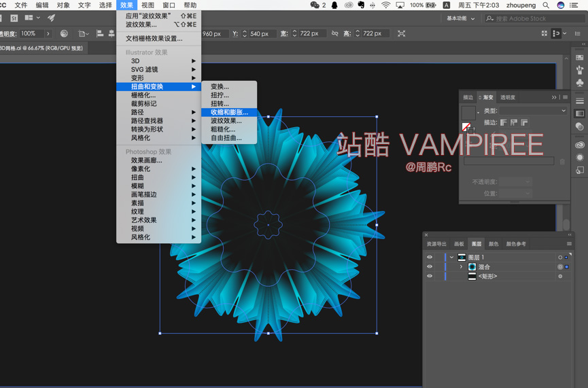Click the horizontal align left icon
This screenshot has width=588, height=388.
click(x=100, y=34)
